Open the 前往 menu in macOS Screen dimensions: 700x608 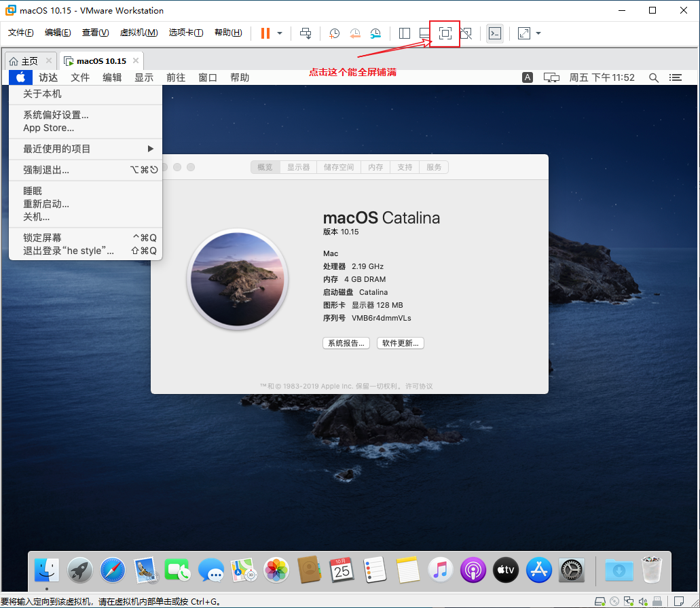point(176,77)
